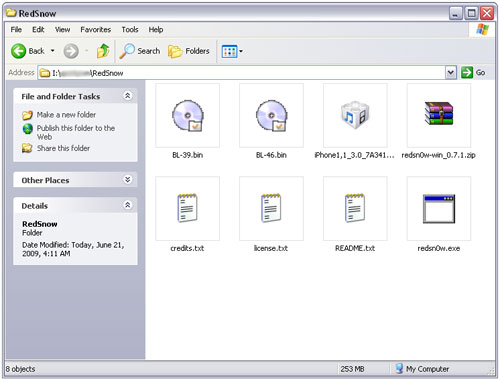This screenshot has width=500, height=381.
Task: Open the Back history dropdown arrow
Action: (53, 51)
